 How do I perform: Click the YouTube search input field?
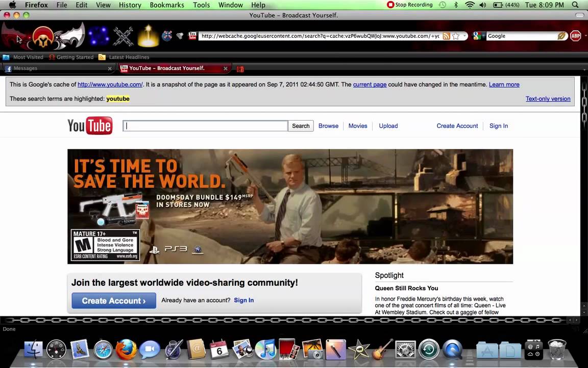point(205,126)
